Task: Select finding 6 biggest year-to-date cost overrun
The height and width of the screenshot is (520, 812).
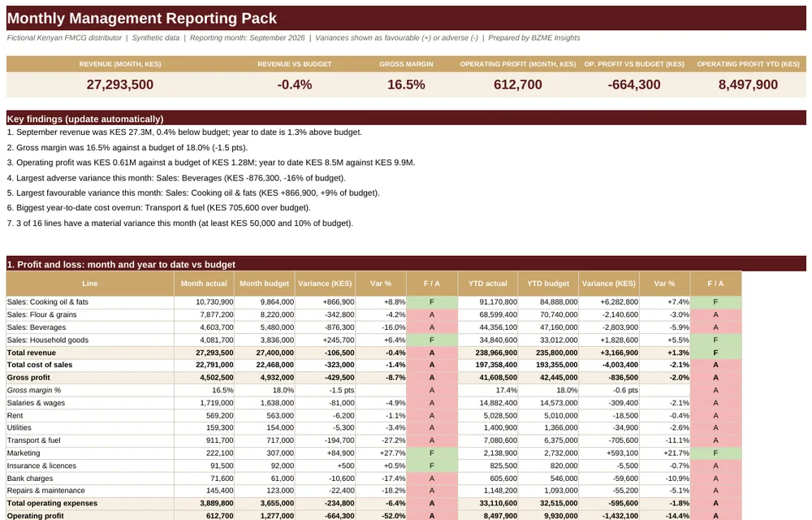Action: click(158, 208)
